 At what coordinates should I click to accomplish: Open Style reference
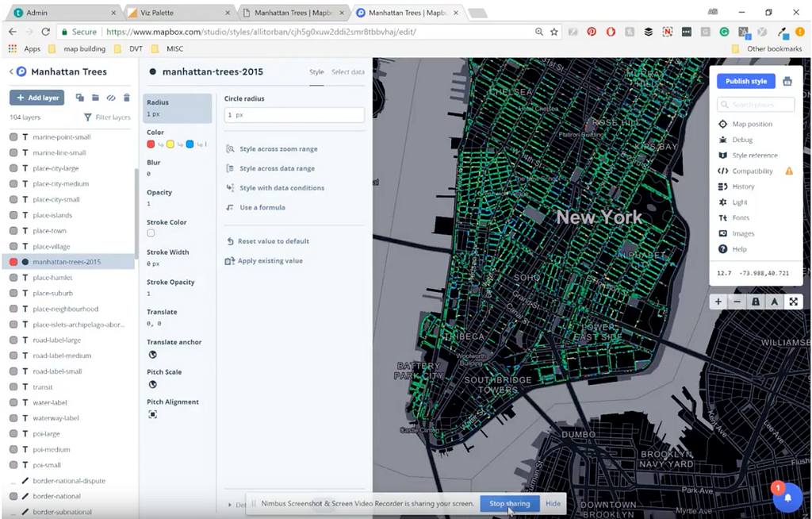click(x=749, y=155)
